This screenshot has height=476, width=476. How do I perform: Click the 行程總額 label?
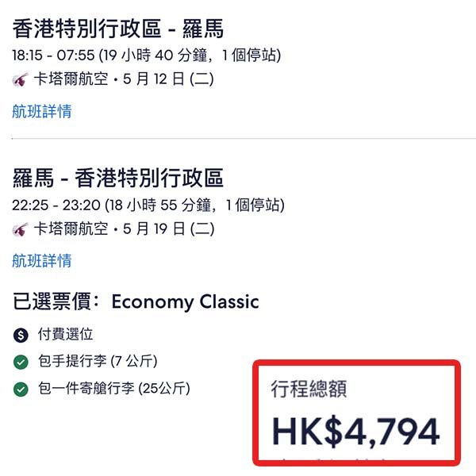pyautogui.click(x=309, y=390)
